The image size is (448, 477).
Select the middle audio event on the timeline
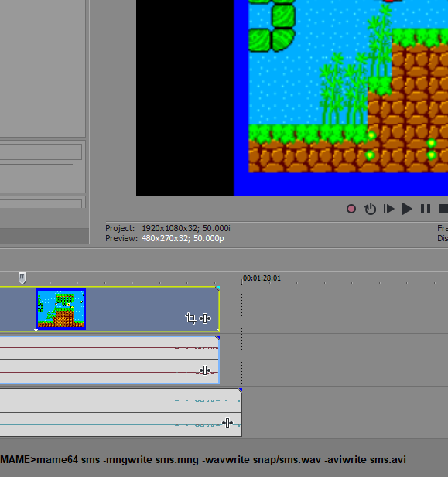pos(110,360)
